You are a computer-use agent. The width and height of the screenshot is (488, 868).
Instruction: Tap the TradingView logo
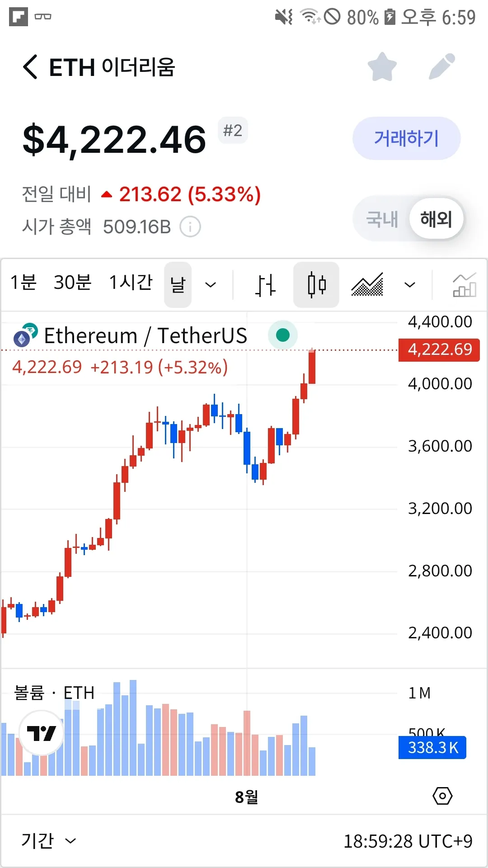tap(41, 733)
